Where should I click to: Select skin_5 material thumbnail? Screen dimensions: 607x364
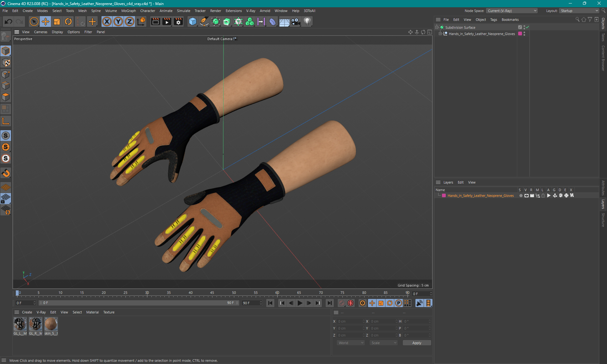tap(51, 326)
